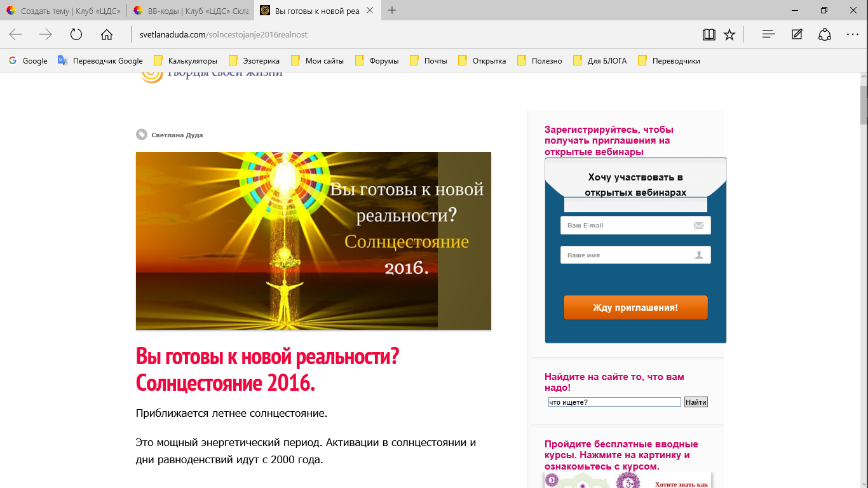The height and width of the screenshot is (488, 868).
Task: Click the paragraph starting Это мощный энергетический период
Action: (x=306, y=451)
